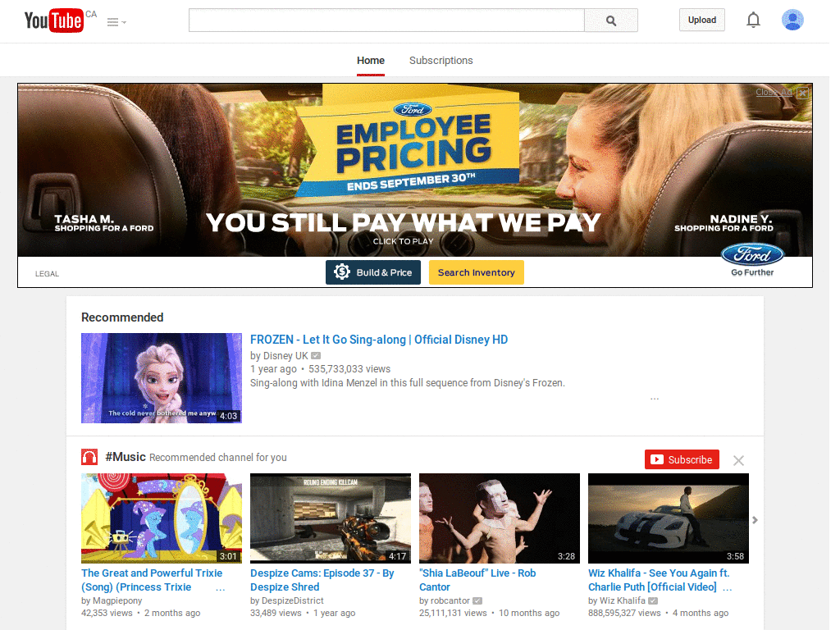
Task: Click the Close Ad link
Action: point(774,92)
